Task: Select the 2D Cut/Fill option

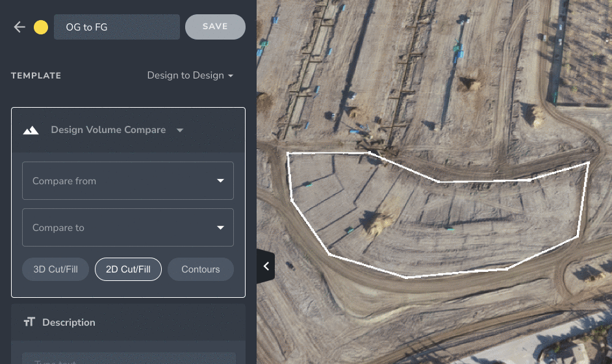Action: click(x=128, y=269)
